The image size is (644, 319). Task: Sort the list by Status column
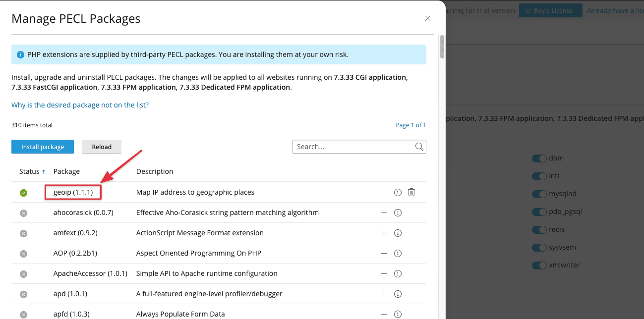29,171
